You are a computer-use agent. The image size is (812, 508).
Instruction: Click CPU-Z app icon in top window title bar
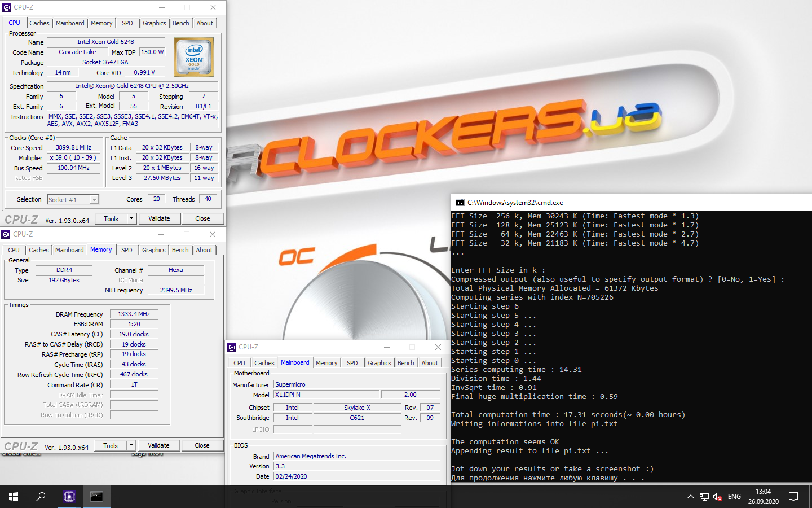pos(7,7)
